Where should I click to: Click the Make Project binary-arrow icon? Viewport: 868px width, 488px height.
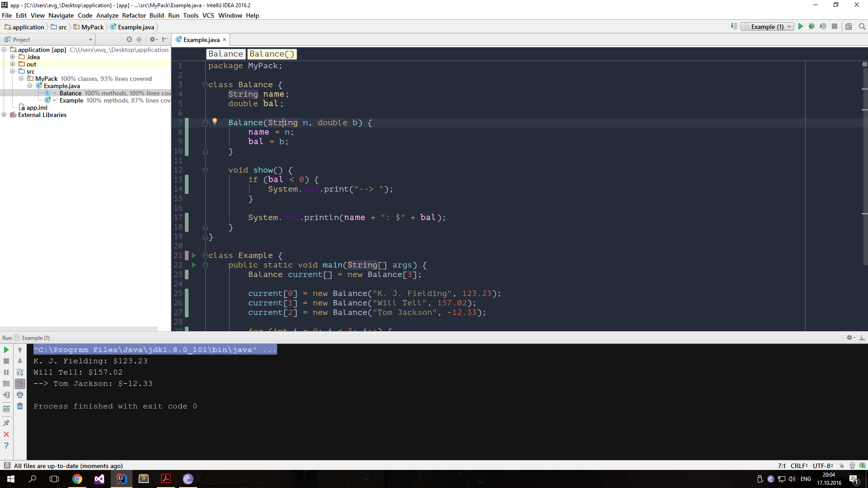pos(734,27)
